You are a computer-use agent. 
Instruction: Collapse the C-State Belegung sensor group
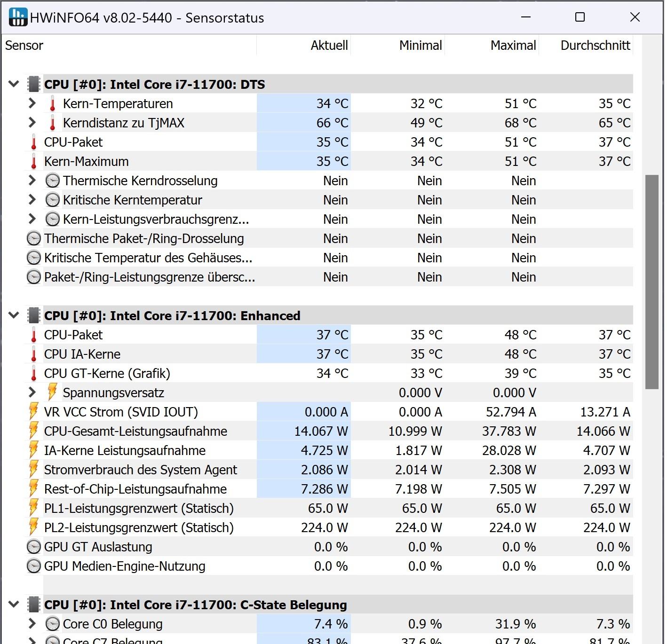point(14,605)
